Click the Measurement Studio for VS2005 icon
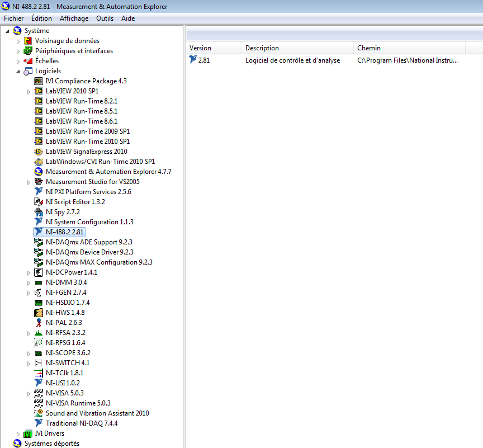483x448 pixels. (39, 182)
